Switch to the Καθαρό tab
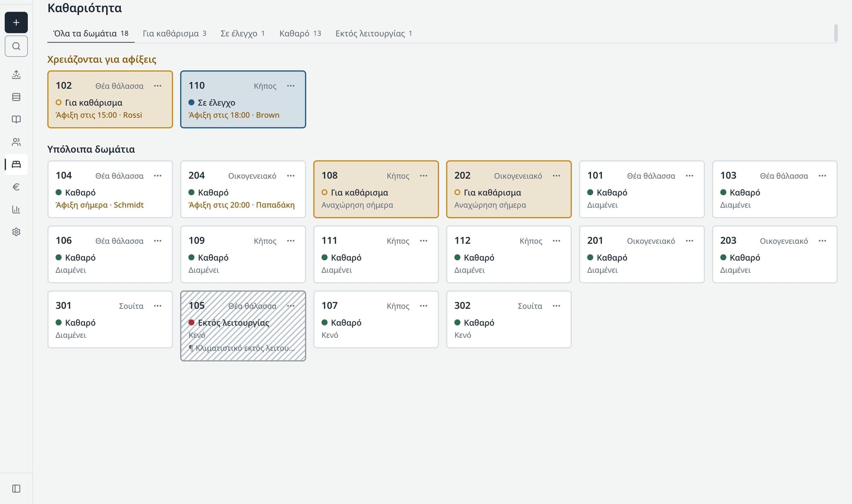This screenshot has width=852, height=504. click(x=300, y=33)
